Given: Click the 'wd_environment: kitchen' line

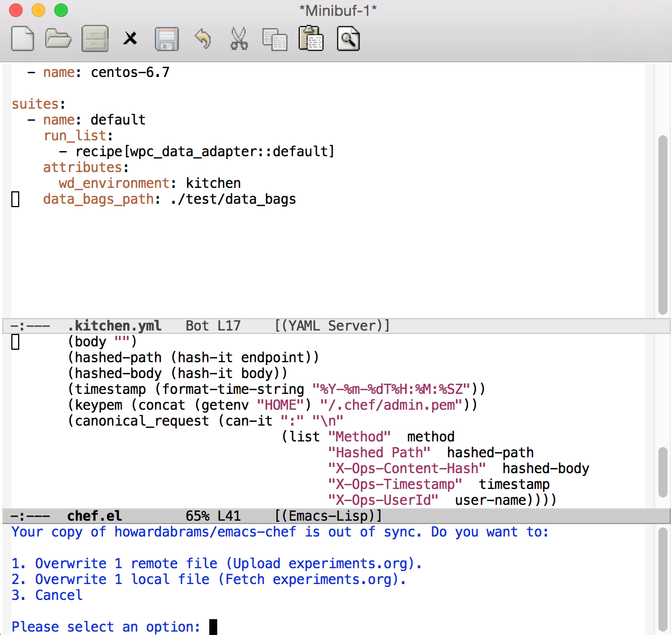Looking at the screenshot, I should coord(149,183).
